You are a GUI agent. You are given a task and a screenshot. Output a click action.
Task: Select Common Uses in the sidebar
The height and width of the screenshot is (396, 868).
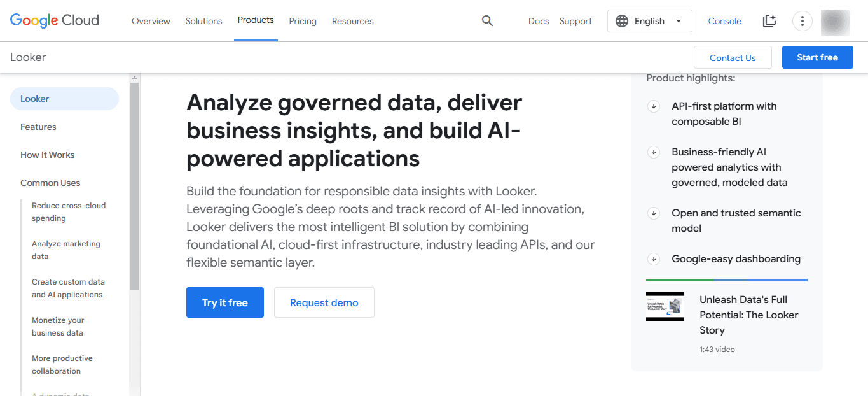click(x=50, y=183)
